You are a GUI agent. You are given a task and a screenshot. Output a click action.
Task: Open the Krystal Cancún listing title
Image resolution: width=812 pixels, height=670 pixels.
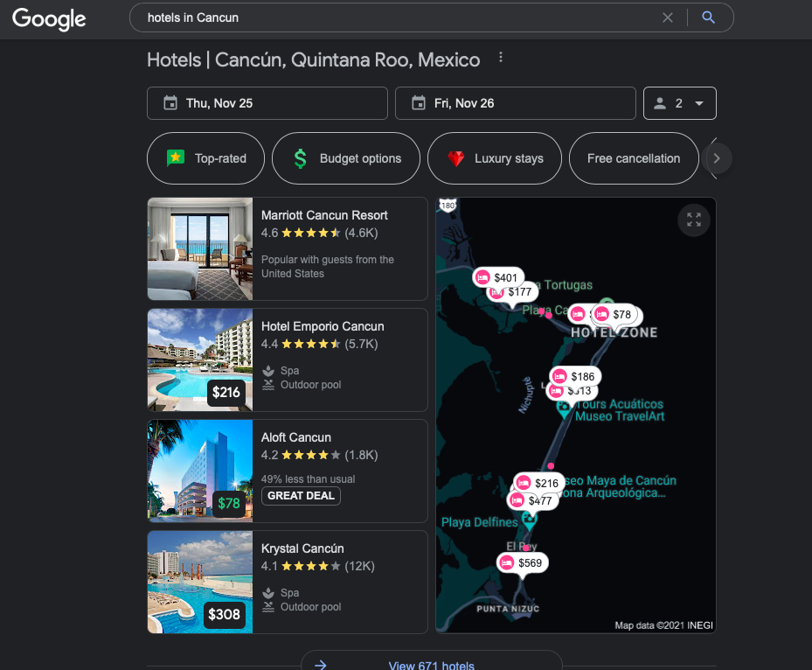click(x=302, y=548)
